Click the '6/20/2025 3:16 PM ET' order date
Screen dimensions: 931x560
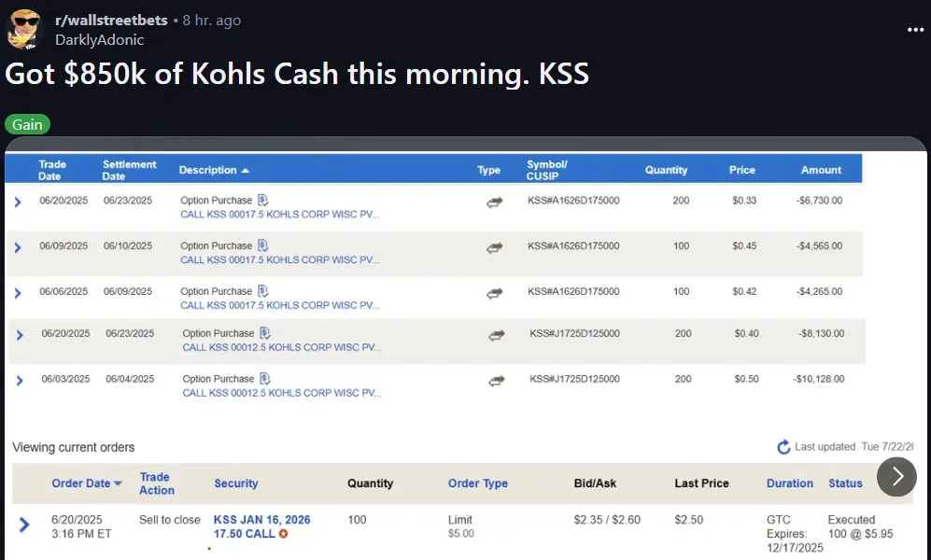coord(81,526)
